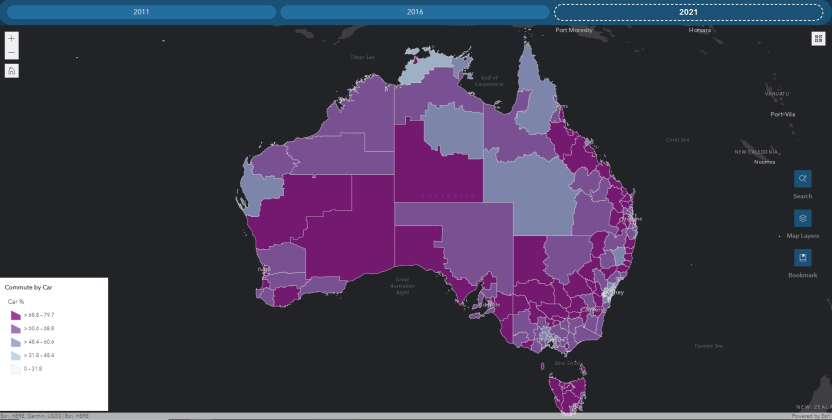Click the 0 - 31.8 legend swatch
The image size is (832, 420).
tap(14, 369)
